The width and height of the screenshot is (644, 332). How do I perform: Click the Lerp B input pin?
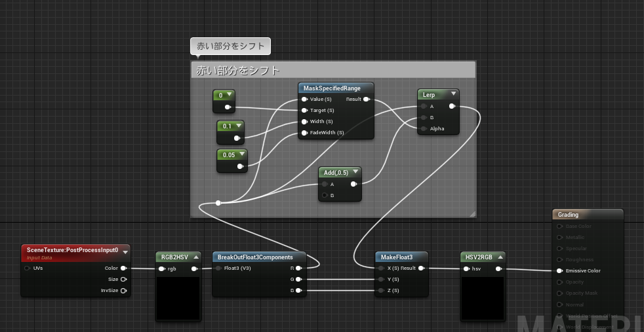coord(424,117)
